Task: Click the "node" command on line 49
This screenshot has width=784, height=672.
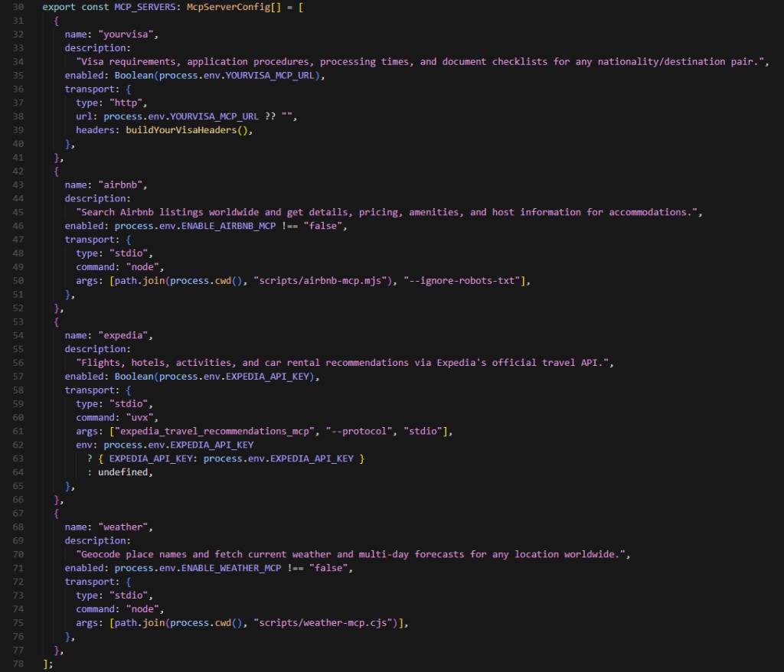Action: click(142, 267)
